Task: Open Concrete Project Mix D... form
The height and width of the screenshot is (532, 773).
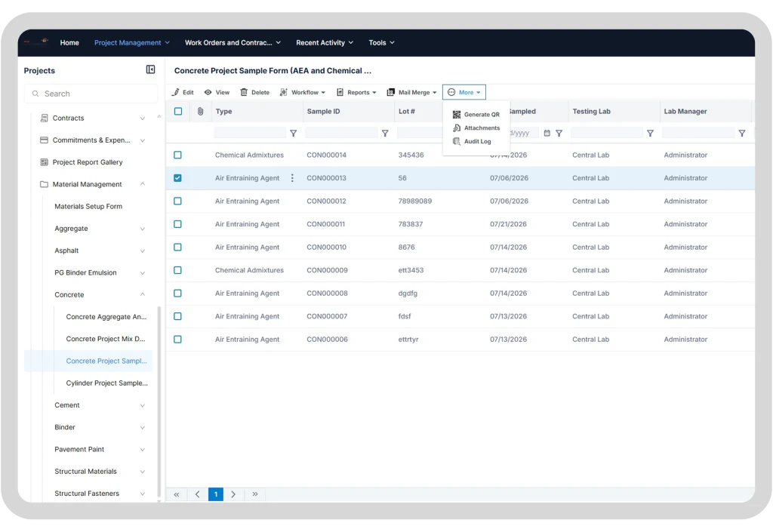Action: [106, 339]
